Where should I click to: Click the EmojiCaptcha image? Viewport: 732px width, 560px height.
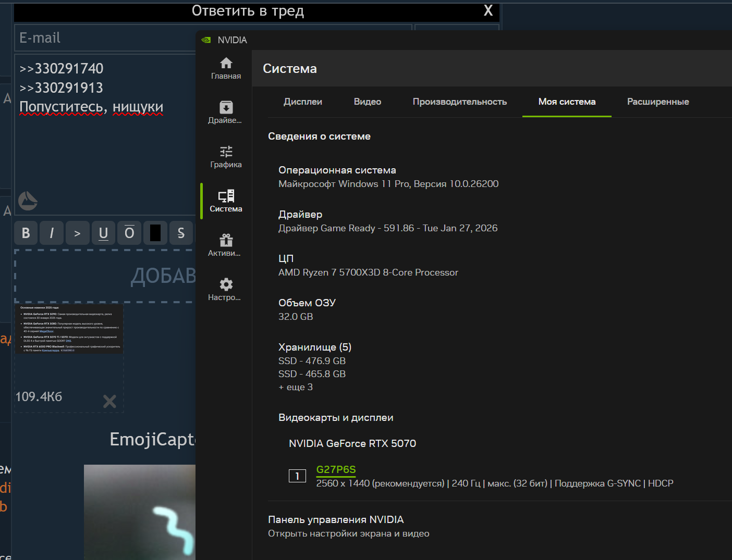point(140,512)
